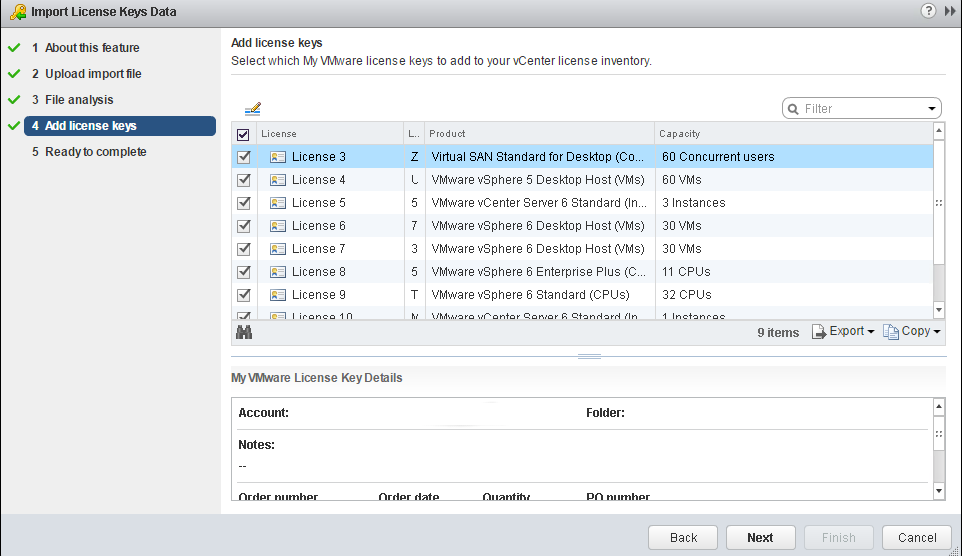Screen dimensions: 962x556
Task: Sort by the Product column header
Action: coord(539,134)
